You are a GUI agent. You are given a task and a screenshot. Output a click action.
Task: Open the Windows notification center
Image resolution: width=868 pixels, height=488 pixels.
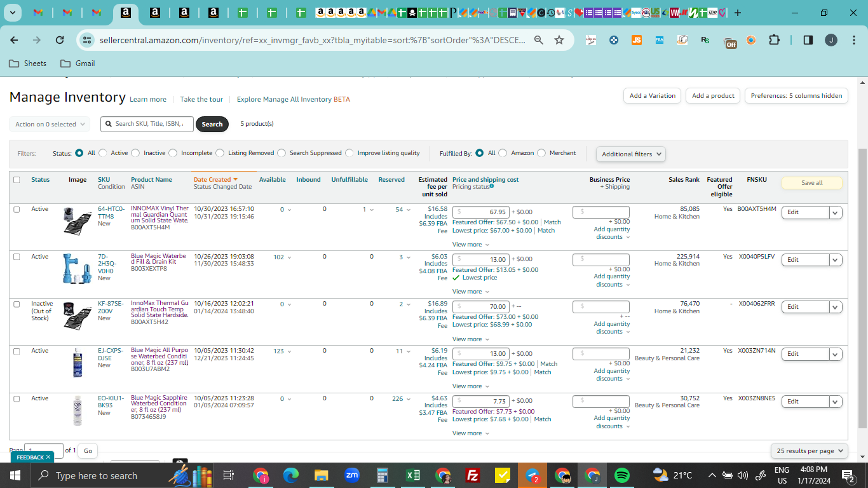point(848,475)
